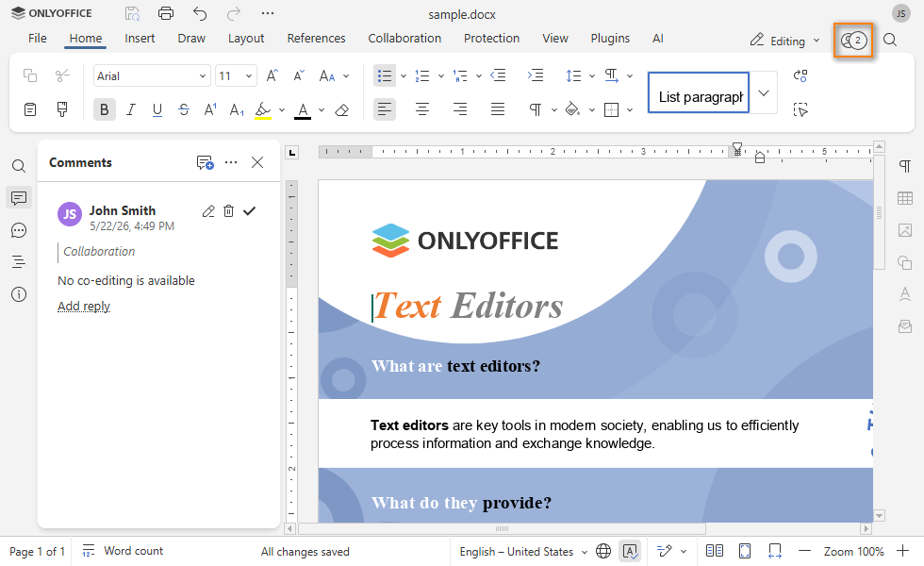Click Add reply under the comment
924x566 pixels.
(84, 306)
